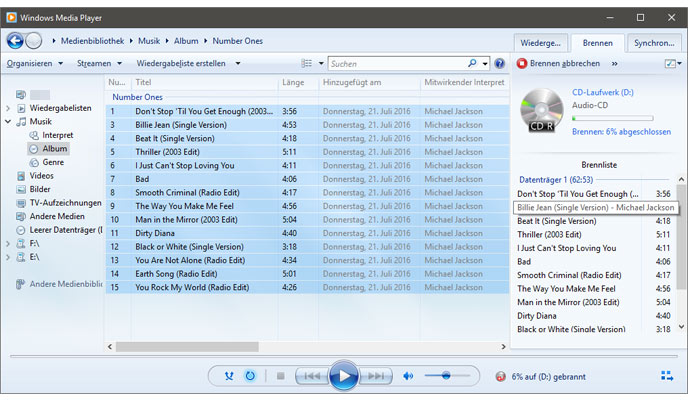Skip to previous track button
The height and width of the screenshot is (400, 688).
pos(311,376)
